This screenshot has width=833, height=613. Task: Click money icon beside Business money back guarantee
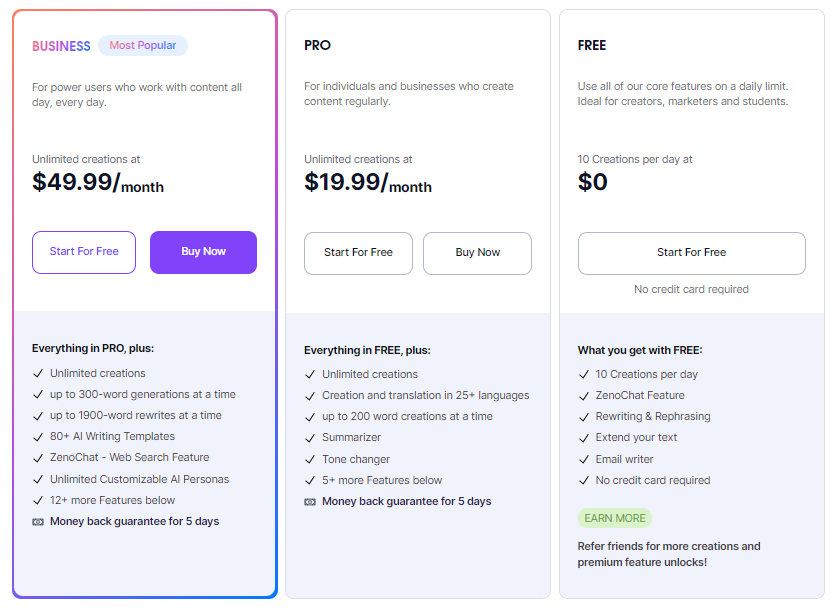(x=38, y=522)
